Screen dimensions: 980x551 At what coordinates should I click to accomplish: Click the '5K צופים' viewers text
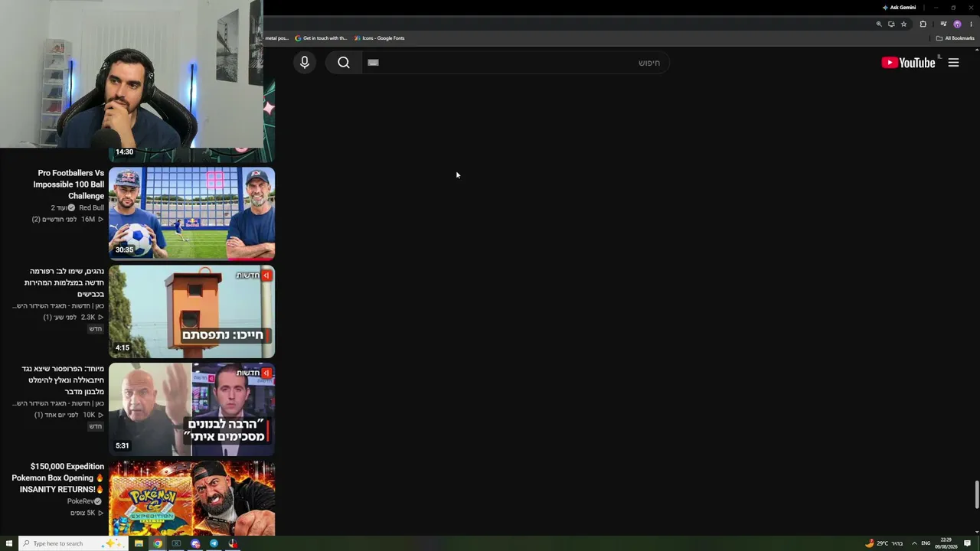tap(83, 513)
